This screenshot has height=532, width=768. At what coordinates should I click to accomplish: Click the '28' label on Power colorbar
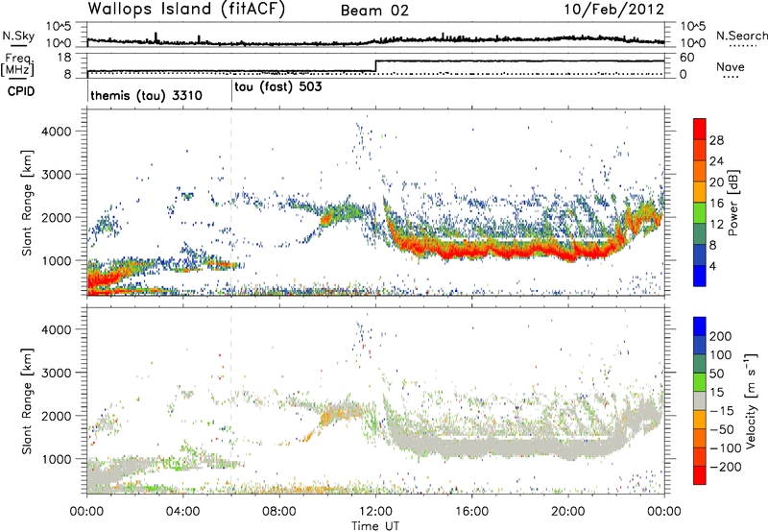click(x=716, y=140)
